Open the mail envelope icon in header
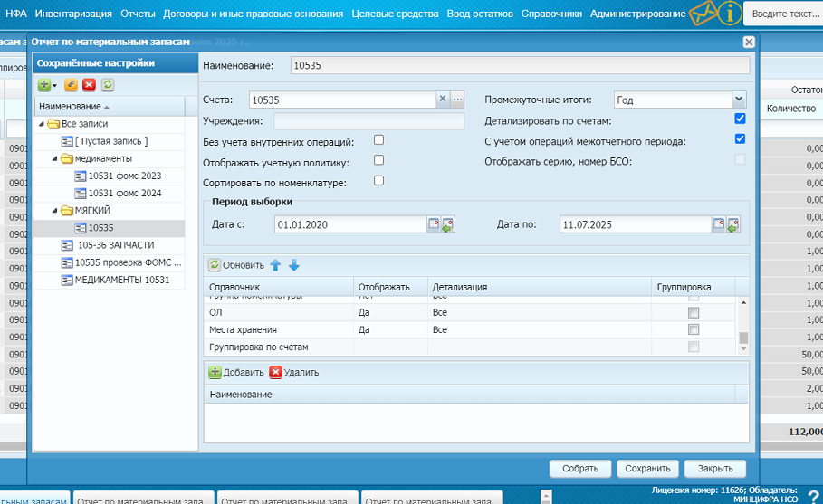 (703, 13)
